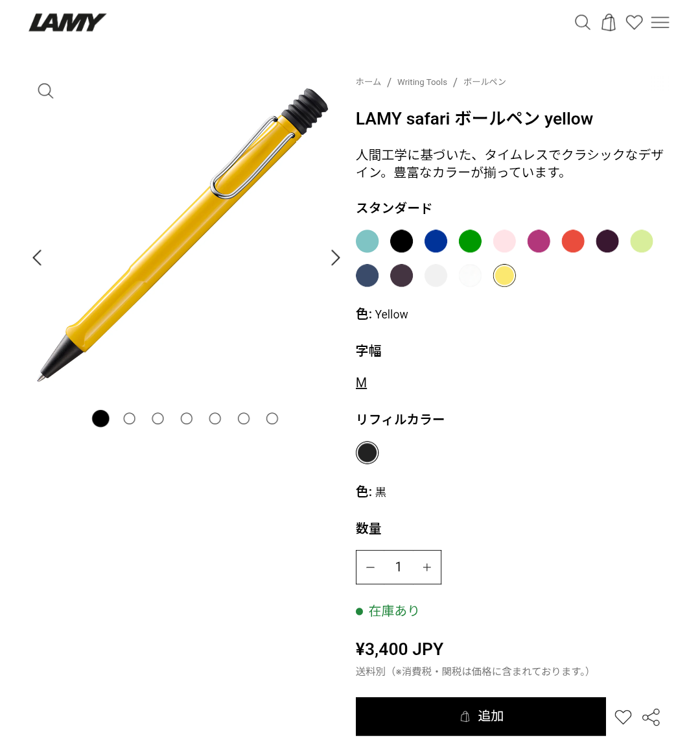The image size is (700, 740).
Task: Open Writing Tools breadcrumb
Action: click(x=422, y=82)
